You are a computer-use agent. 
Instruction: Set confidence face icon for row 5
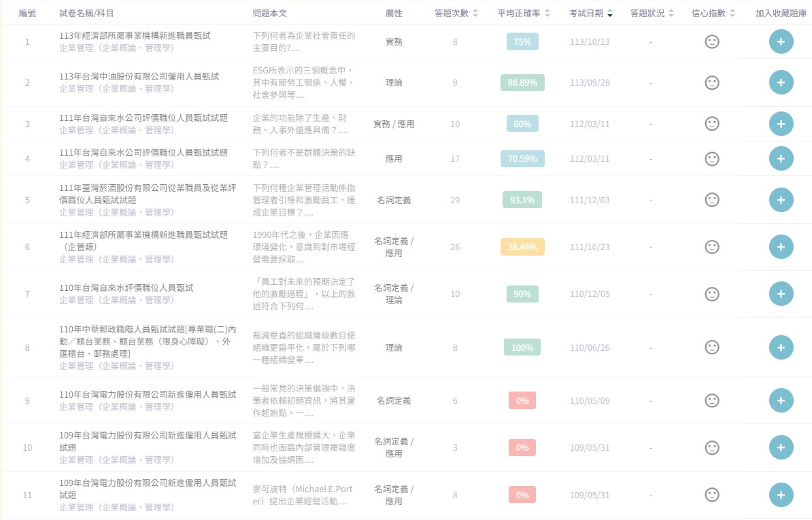coord(712,200)
